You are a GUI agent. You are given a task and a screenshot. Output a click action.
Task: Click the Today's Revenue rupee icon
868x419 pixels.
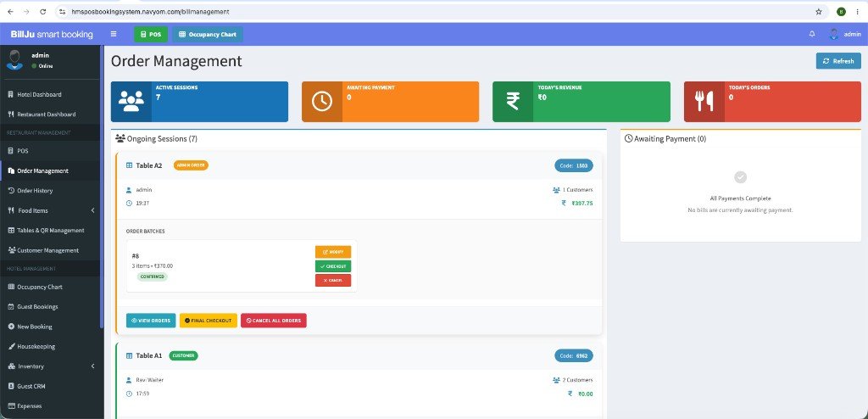tap(513, 102)
